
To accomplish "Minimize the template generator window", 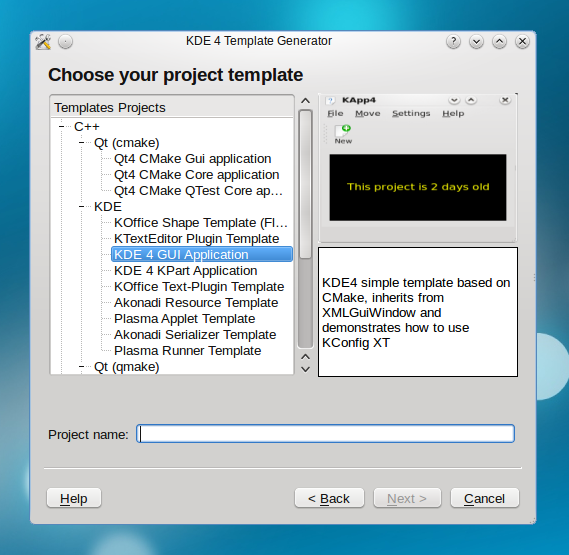I will coord(476,41).
